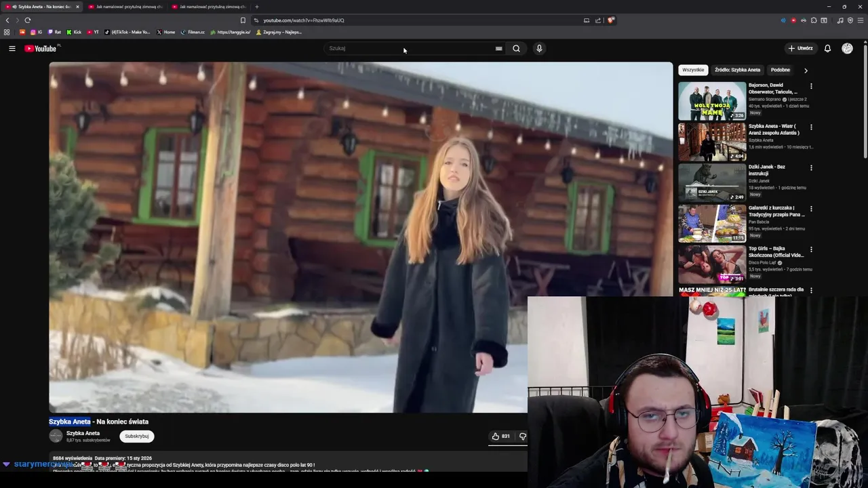868x488 pixels.
Task: Open the YT bookmark
Action: (x=93, y=32)
